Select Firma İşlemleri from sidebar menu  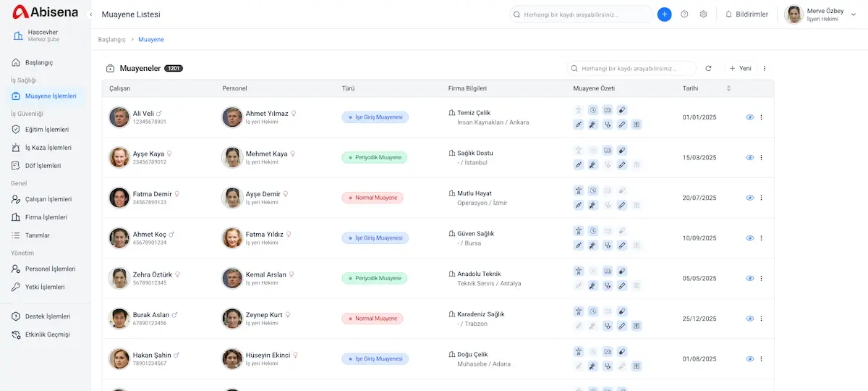(46, 217)
